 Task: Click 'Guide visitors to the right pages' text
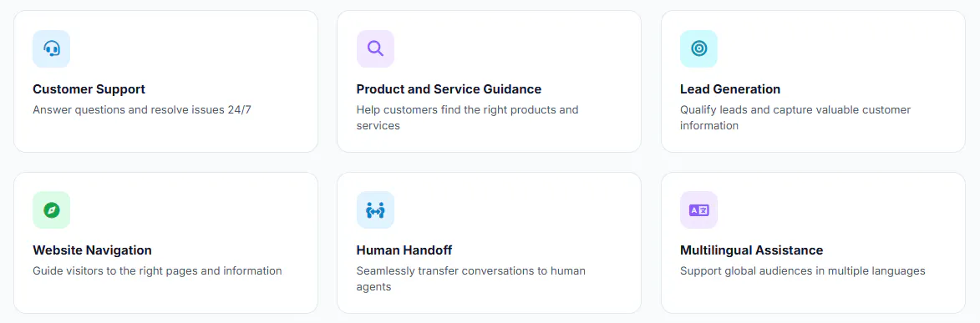click(x=157, y=271)
